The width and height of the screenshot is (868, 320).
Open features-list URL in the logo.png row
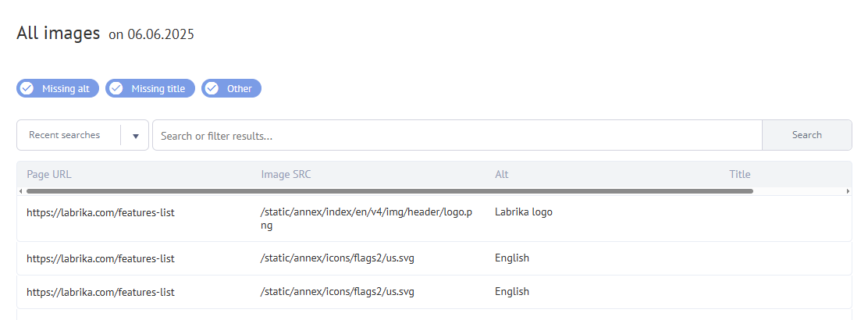coord(101,212)
